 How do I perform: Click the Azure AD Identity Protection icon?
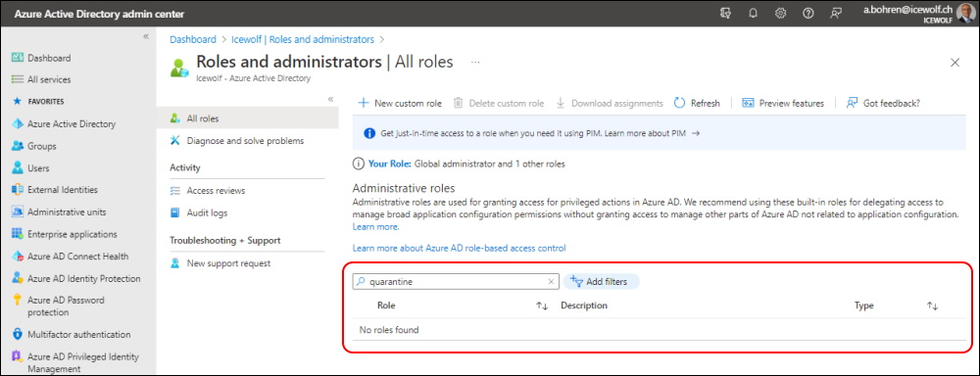pos(18,278)
